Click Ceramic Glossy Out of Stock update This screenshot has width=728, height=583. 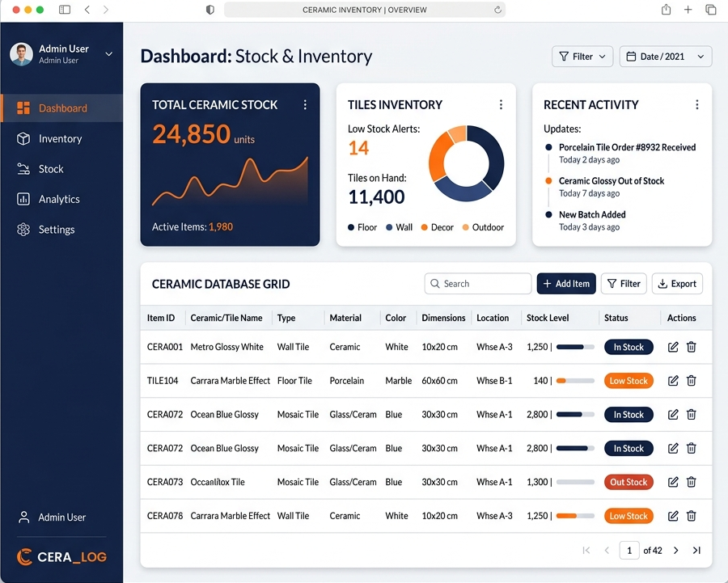pos(611,181)
